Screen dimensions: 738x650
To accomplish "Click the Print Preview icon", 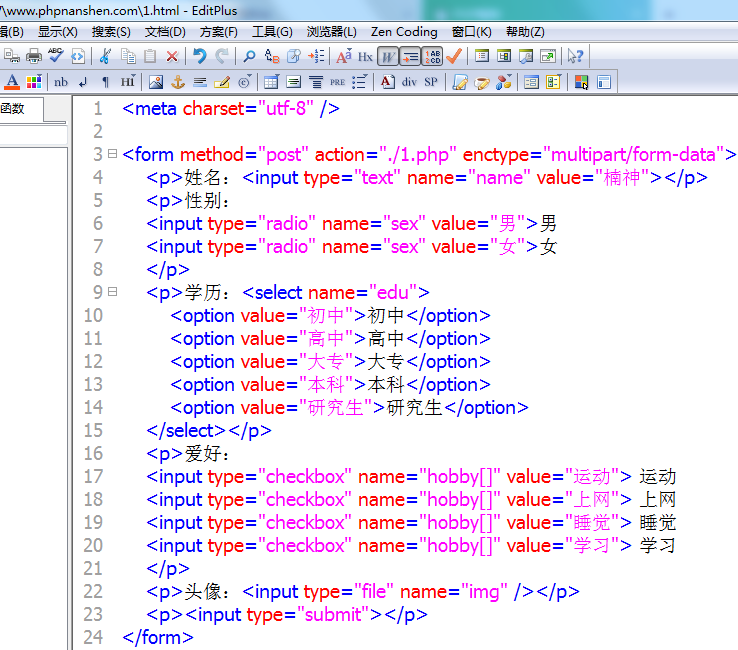I will 12,56.
